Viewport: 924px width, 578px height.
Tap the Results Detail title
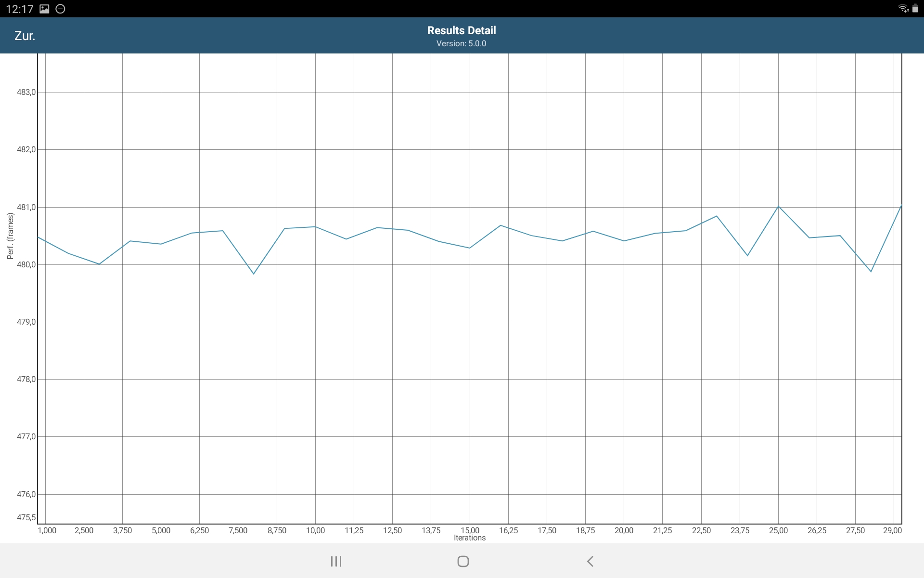461,30
